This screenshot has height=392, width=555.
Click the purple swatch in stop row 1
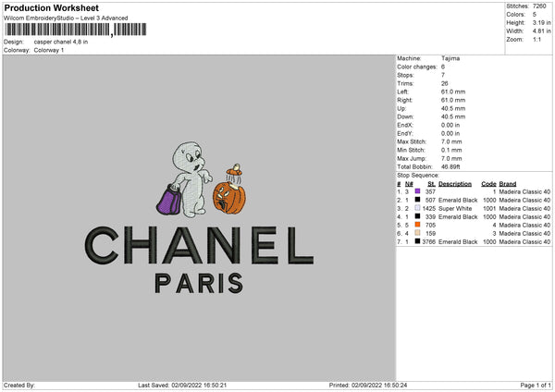[x=417, y=191]
